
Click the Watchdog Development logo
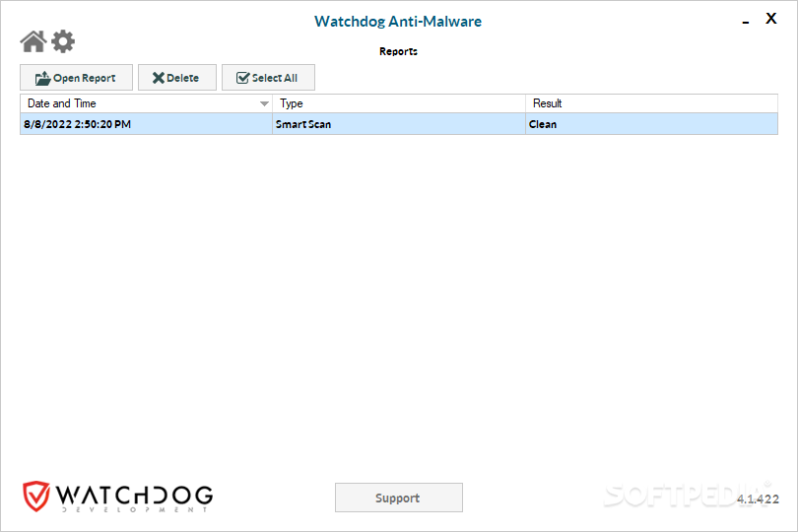(117, 497)
